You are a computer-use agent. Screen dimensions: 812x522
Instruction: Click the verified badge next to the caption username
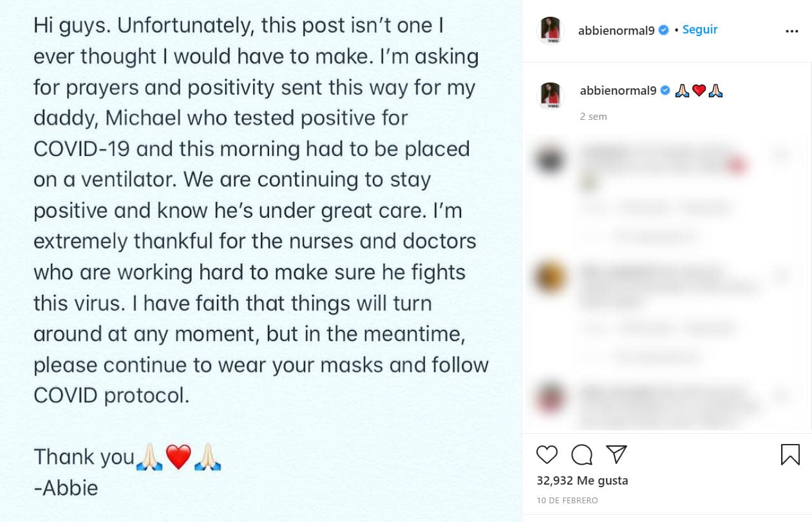(665, 91)
